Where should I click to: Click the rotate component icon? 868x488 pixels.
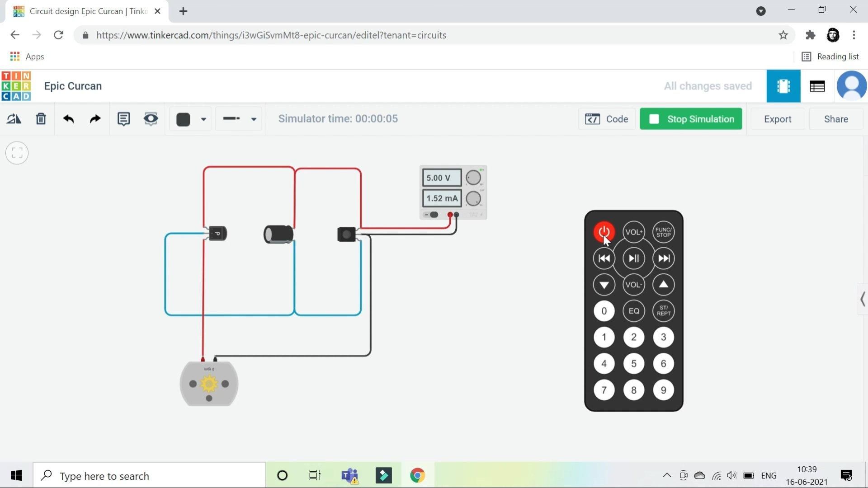click(x=14, y=119)
